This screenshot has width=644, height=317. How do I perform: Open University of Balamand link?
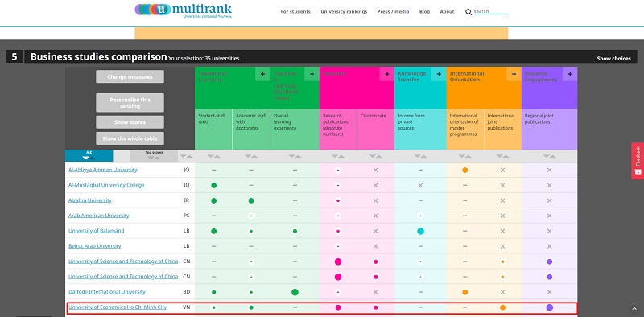coord(96,231)
